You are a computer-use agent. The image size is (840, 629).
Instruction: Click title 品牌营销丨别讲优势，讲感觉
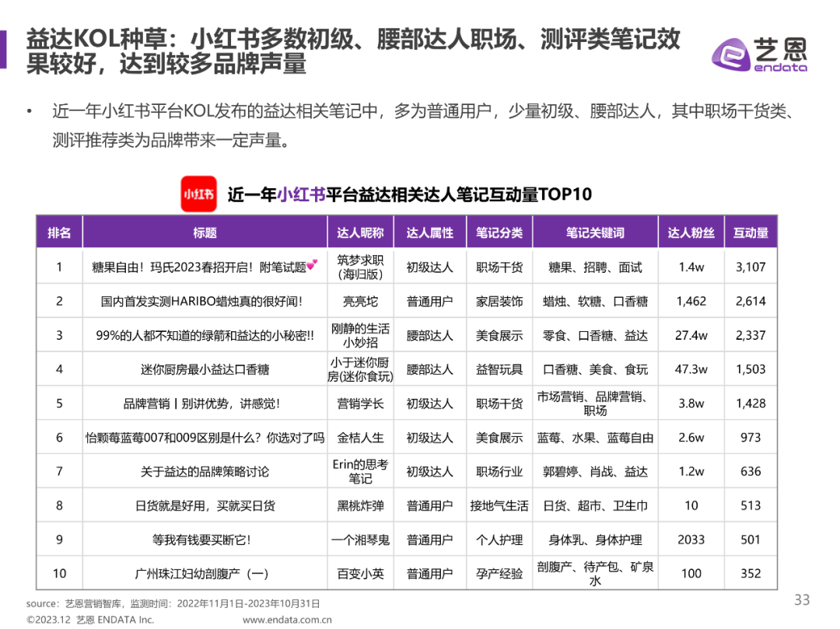click(201, 404)
